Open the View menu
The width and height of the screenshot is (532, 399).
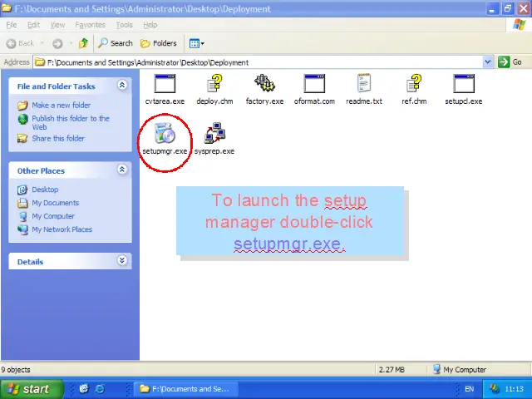coord(57,25)
